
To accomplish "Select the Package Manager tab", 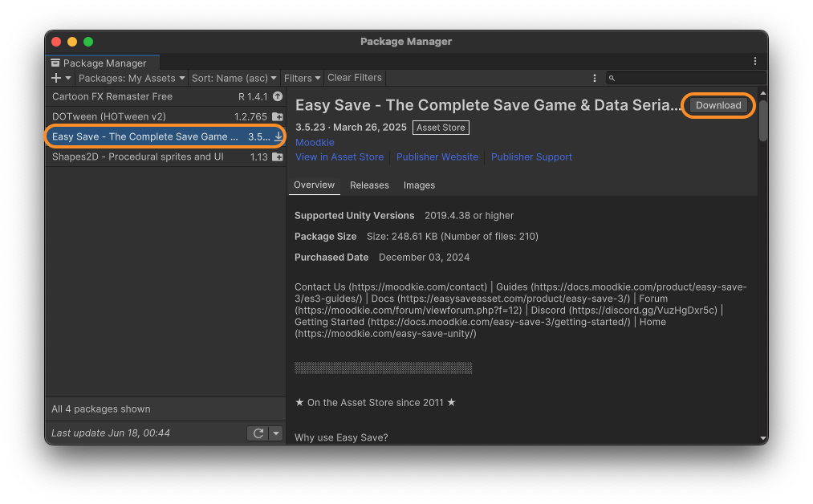I will click(x=103, y=63).
